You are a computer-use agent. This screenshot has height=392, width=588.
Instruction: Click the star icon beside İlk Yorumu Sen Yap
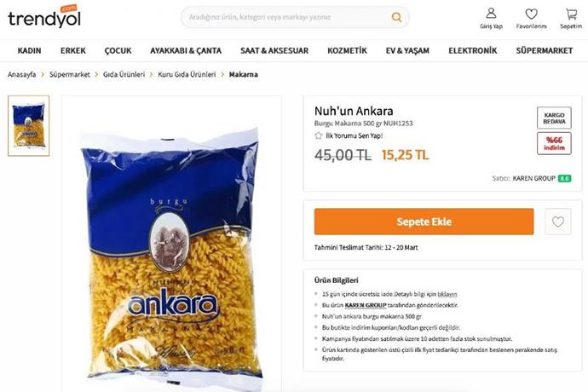click(319, 135)
